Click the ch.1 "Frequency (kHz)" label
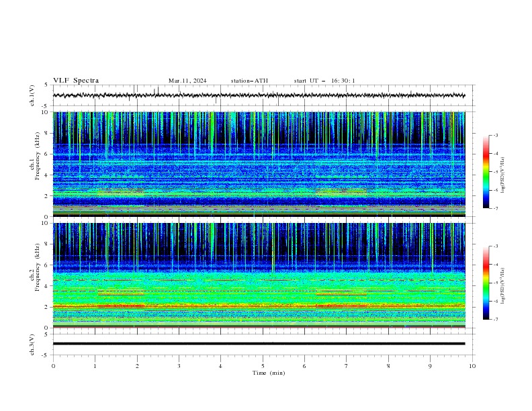Viewport: 532px width, 411px height. click(x=38, y=156)
